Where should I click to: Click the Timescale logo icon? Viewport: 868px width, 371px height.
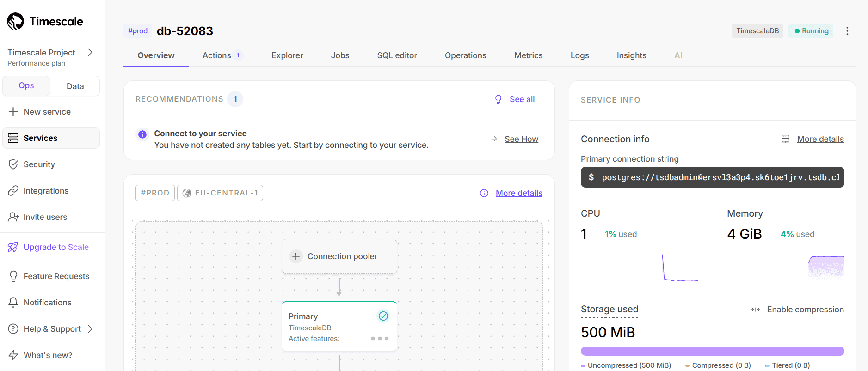click(x=16, y=21)
